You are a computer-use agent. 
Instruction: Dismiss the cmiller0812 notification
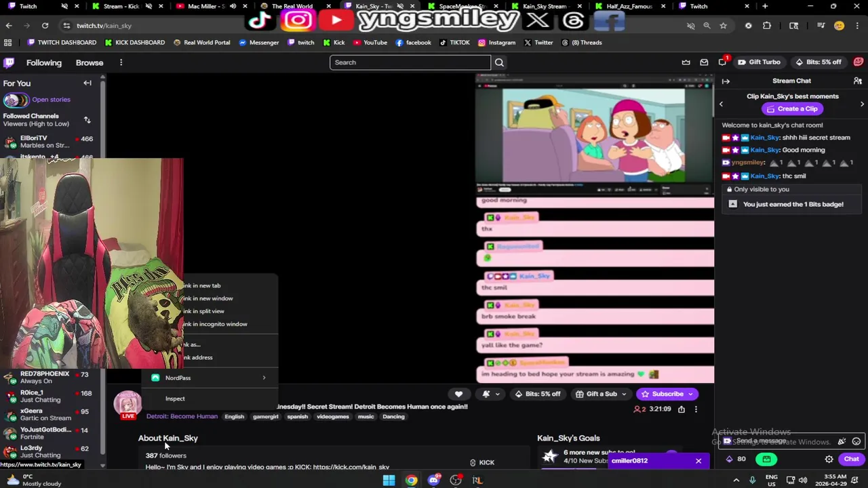coord(698,461)
